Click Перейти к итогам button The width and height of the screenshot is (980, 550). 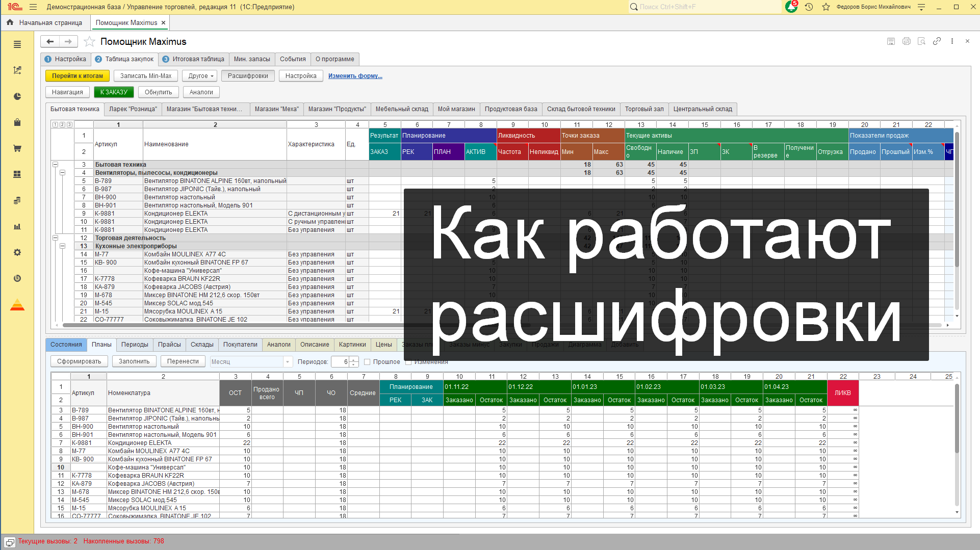click(78, 76)
